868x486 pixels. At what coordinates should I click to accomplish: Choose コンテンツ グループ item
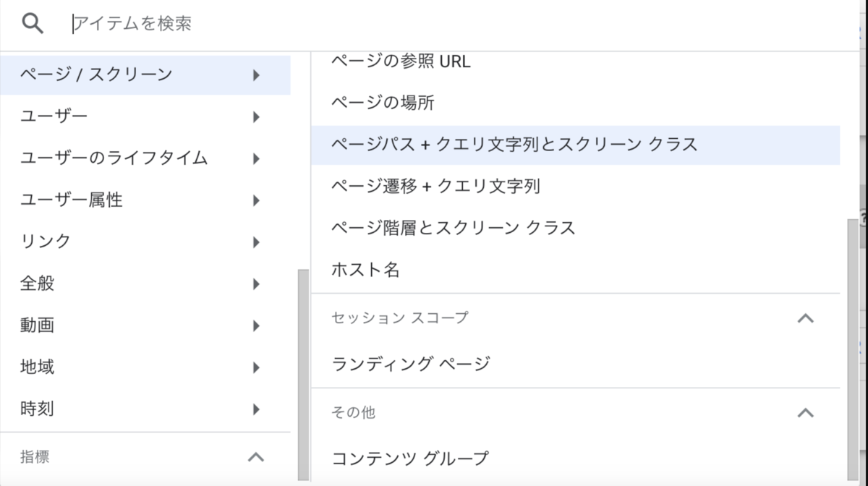click(x=575, y=458)
